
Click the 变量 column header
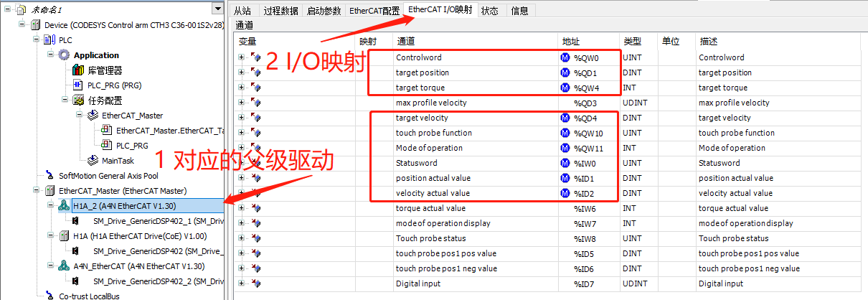[x=296, y=42]
